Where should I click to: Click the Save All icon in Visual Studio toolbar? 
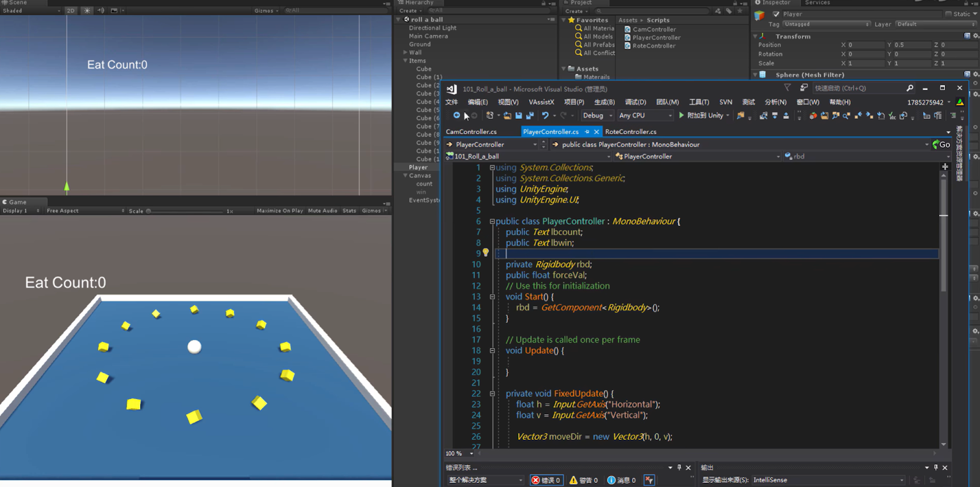530,116
